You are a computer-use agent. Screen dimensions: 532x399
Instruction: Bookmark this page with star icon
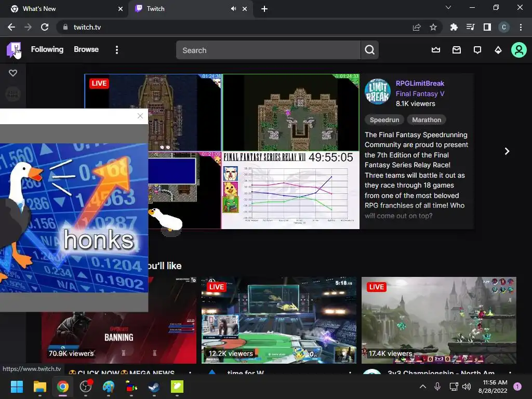[433, 27]
